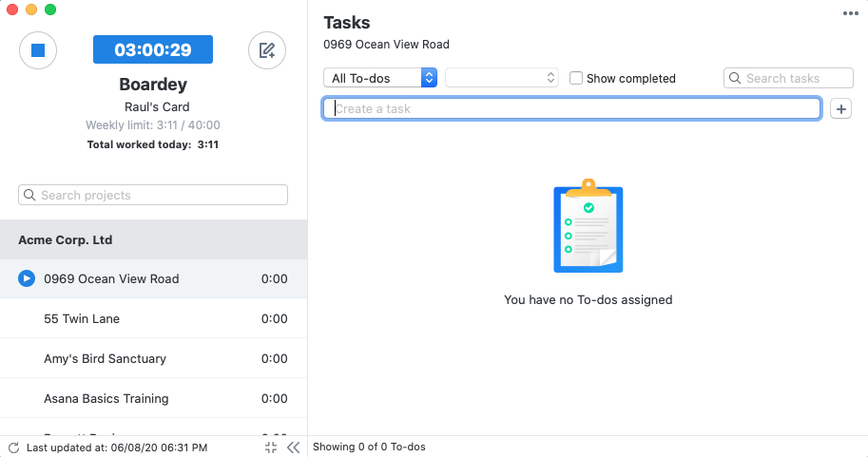This screenshot has width=868, height=457.
Task: Refresh using the Last updated icon
Action: pos(14,447)
